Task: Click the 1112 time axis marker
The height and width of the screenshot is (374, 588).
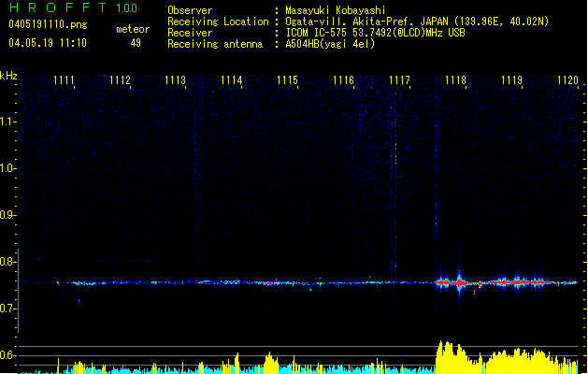Action: click(120, 80)
